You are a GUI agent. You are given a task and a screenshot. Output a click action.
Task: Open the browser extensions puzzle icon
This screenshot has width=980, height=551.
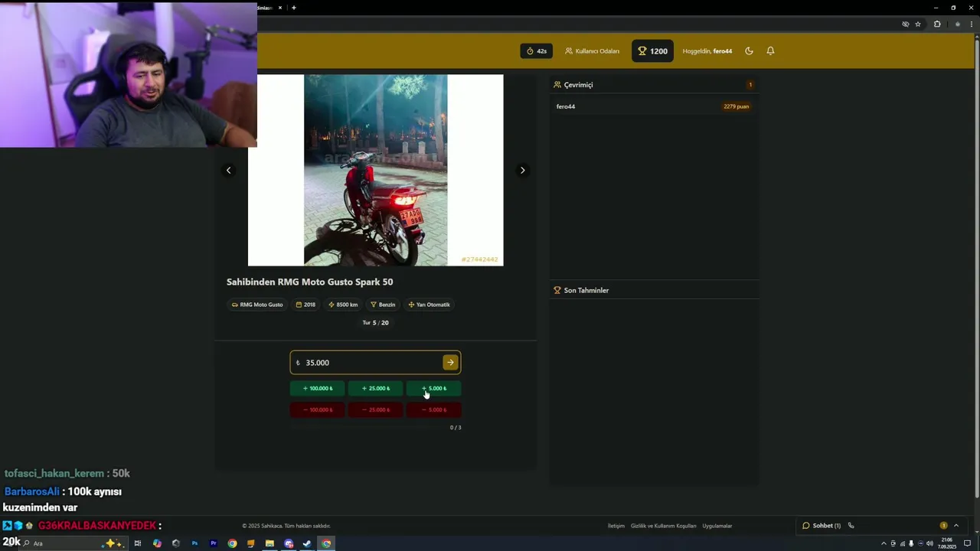[x=936, y=24]
